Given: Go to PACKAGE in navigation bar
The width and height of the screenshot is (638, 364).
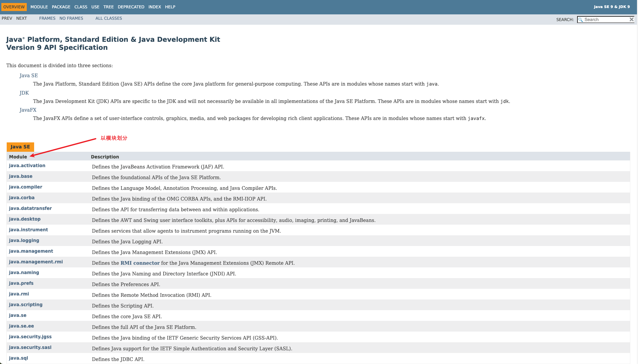Looking at the screenshot, I should pyautogui.click(x=61, y=7).
